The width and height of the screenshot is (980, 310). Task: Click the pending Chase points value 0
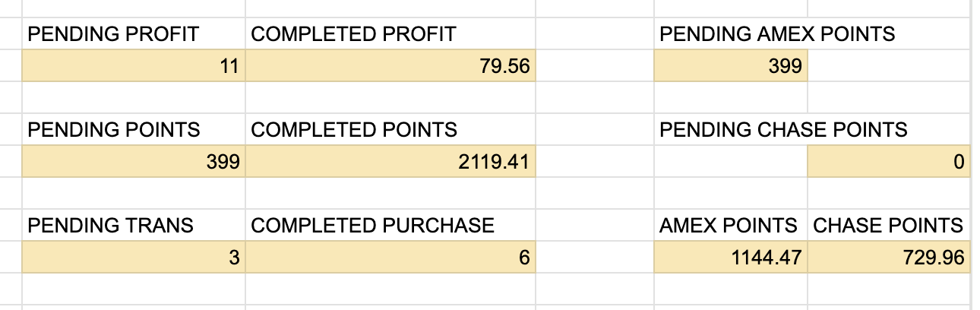pos(888,162)
